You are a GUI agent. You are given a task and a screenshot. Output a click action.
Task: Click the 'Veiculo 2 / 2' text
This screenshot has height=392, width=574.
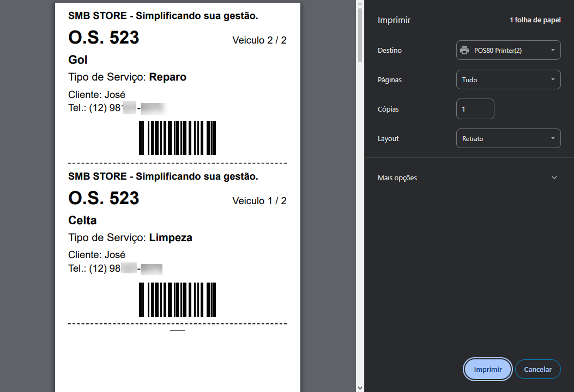click(259, 40)
